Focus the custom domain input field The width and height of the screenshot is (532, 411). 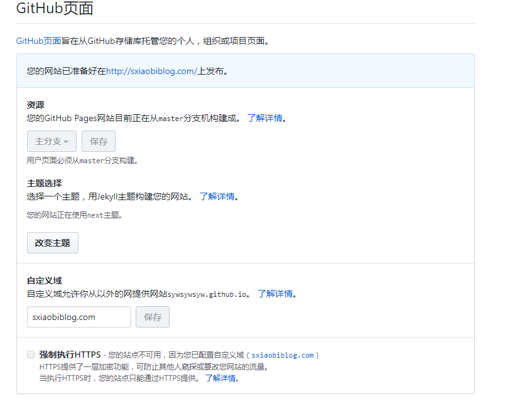pos(79,317)
